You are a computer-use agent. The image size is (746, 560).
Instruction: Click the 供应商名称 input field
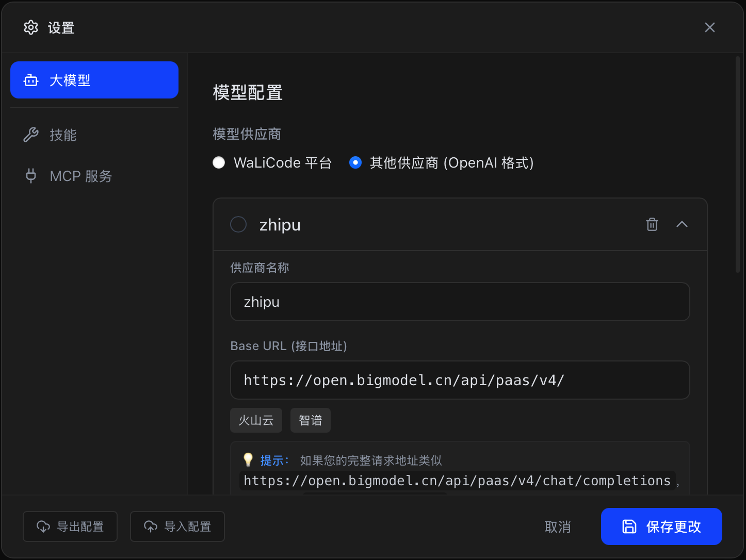(460, 302)
